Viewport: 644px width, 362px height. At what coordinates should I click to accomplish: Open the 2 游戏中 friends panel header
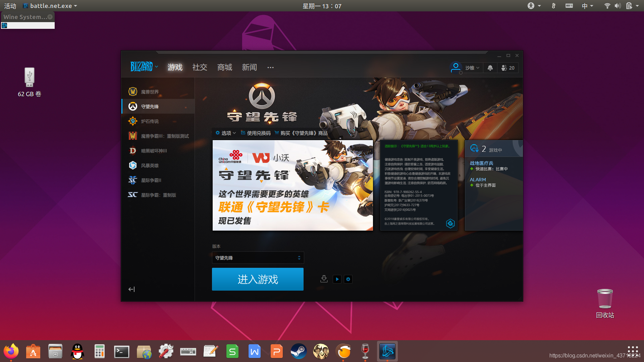click(494, 148)
